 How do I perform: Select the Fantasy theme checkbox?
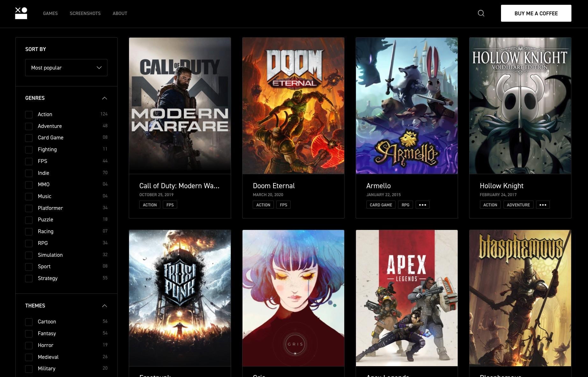[29, 334]
